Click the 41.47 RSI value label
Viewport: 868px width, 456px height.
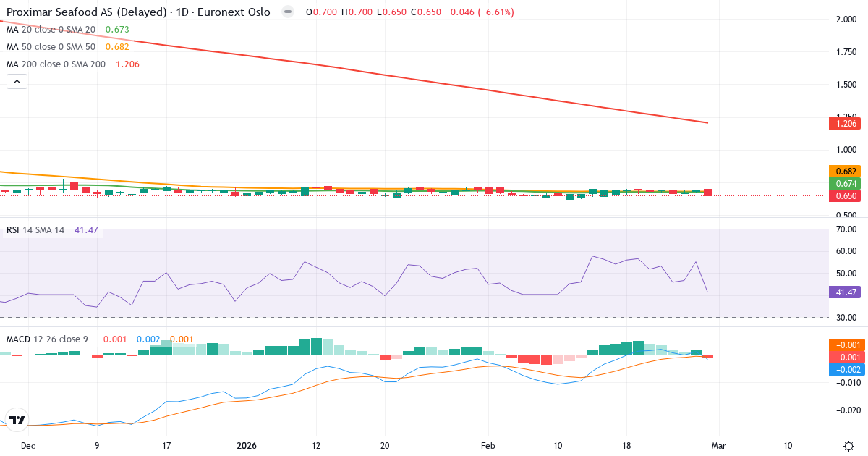pyautogui.click(x=843, y=292)
